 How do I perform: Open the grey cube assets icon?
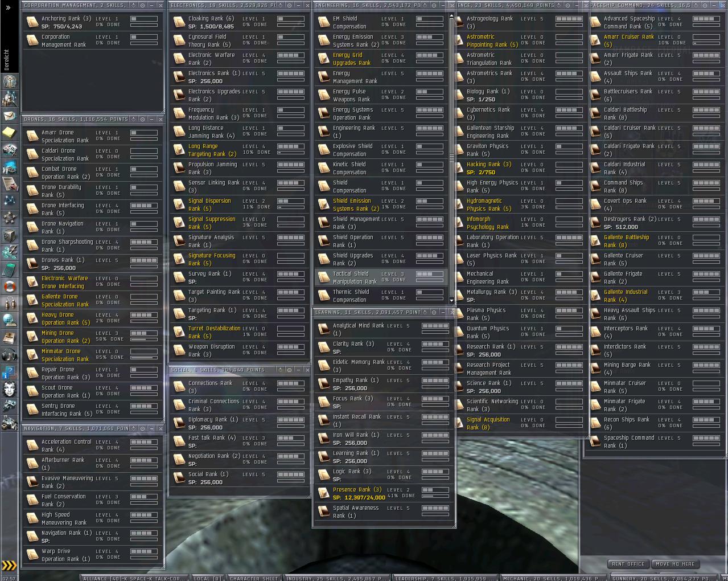coord(9,235)
